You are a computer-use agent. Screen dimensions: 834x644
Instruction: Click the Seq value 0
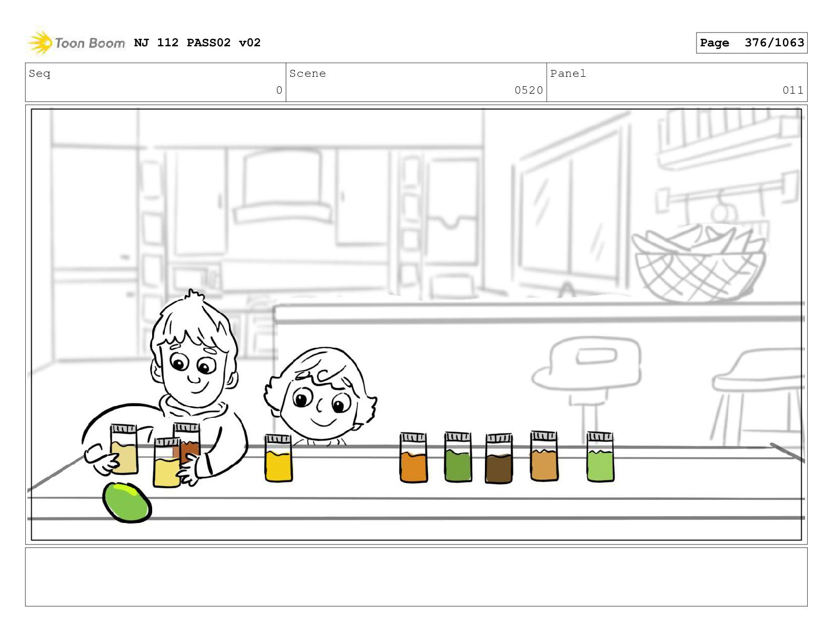[x=279, y=90]
